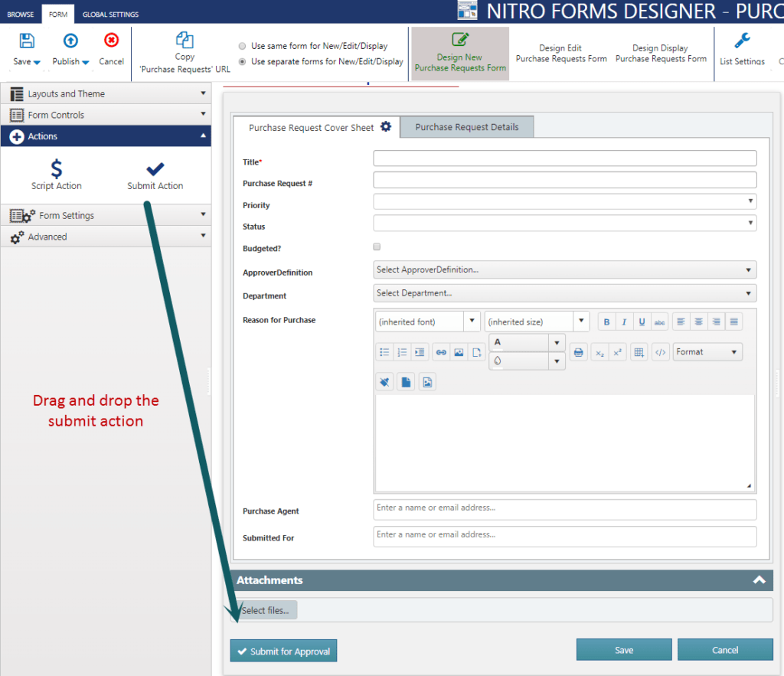
Task: Open the GLOBAL SETTINGS menu
Action: pos(111,13)
